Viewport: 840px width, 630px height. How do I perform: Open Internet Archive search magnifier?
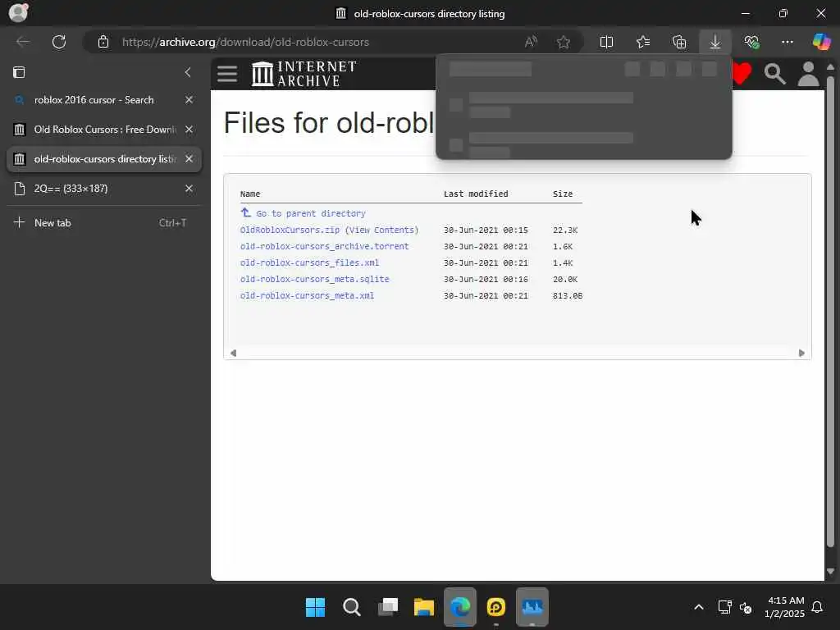point(774,74)
